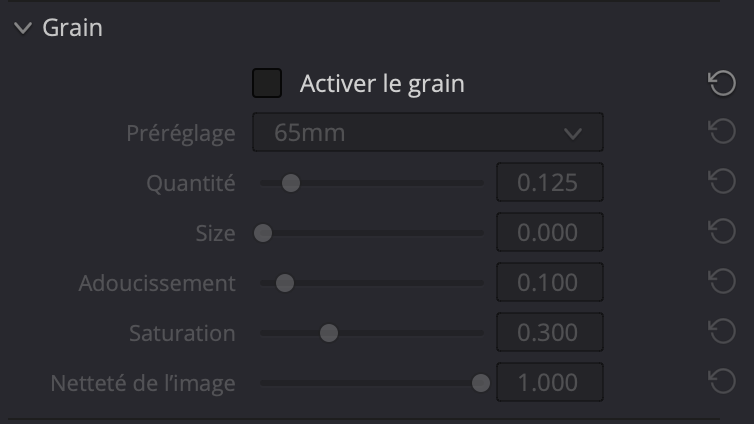
Task: Click the Netteté de l'image slider handle
Action: [x=480, y=383]
